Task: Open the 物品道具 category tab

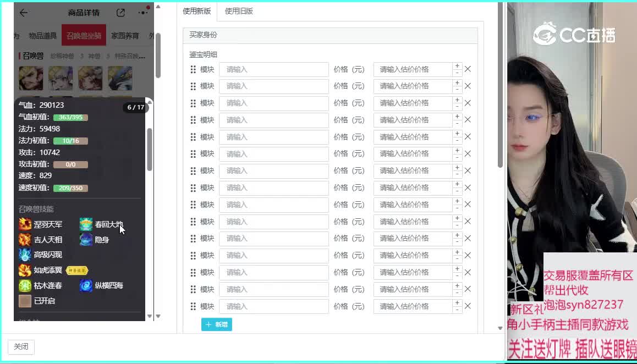Action: pos(43,36)
